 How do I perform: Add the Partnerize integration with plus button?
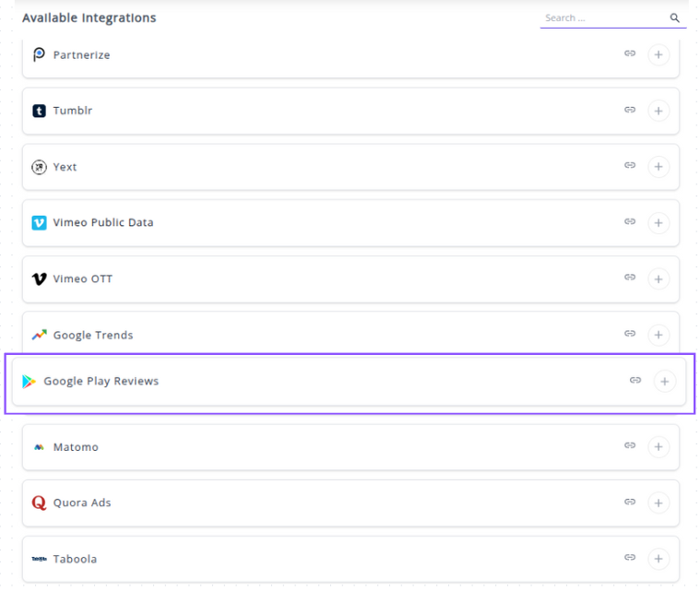pos(658,55)
